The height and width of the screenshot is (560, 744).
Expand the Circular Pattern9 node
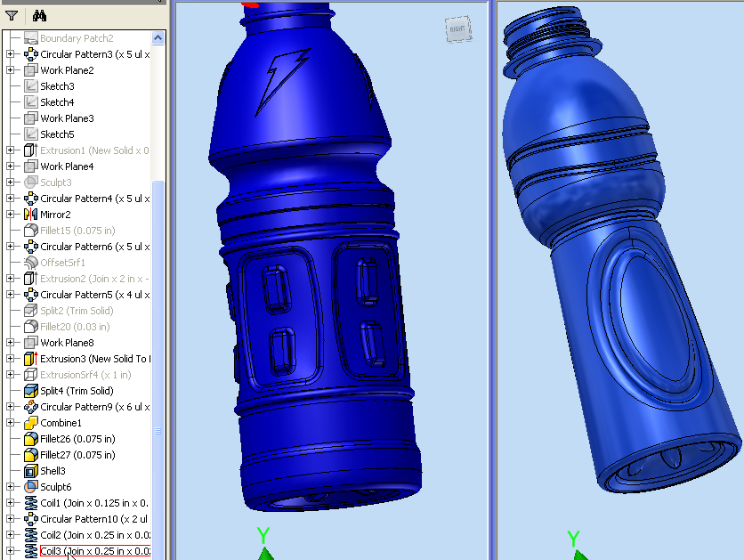pyautogui.click(x=10, y=407)
